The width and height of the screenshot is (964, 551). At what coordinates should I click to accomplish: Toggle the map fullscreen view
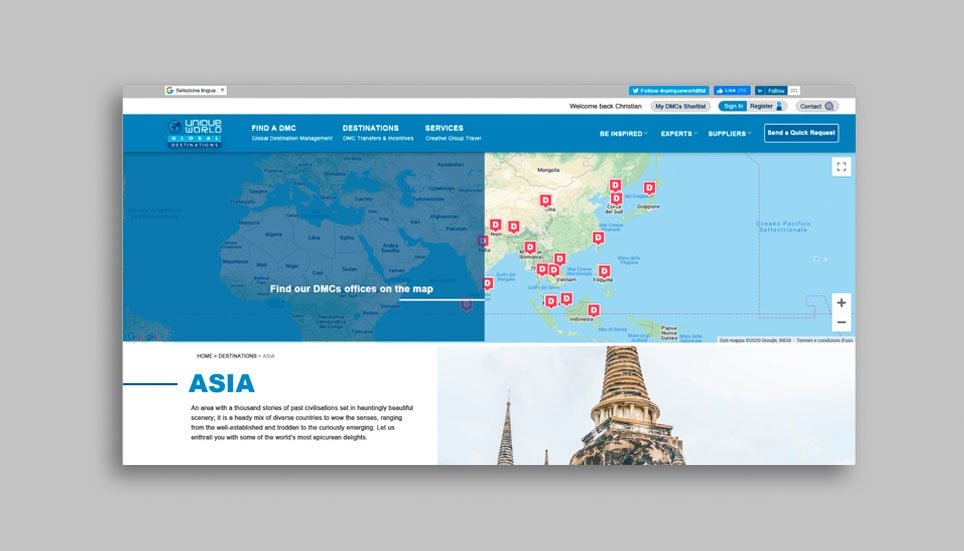click(841, 167)
